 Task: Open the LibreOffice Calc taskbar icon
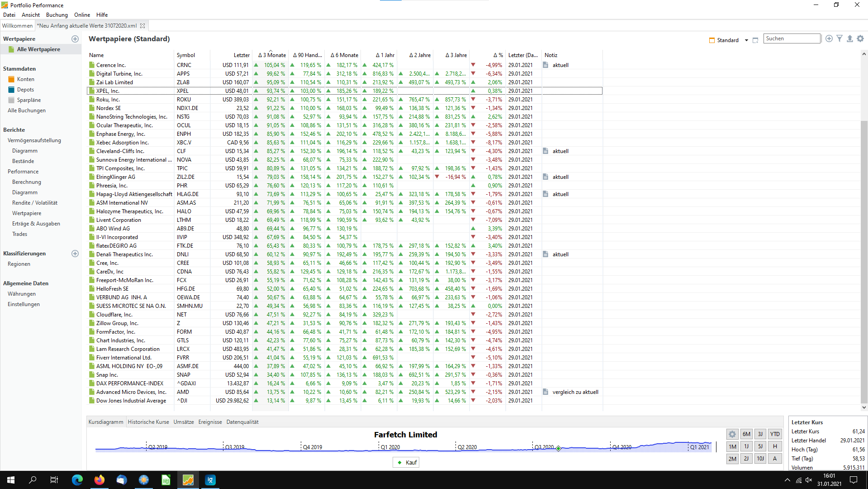pyautogui.click(x=166, y=480)
